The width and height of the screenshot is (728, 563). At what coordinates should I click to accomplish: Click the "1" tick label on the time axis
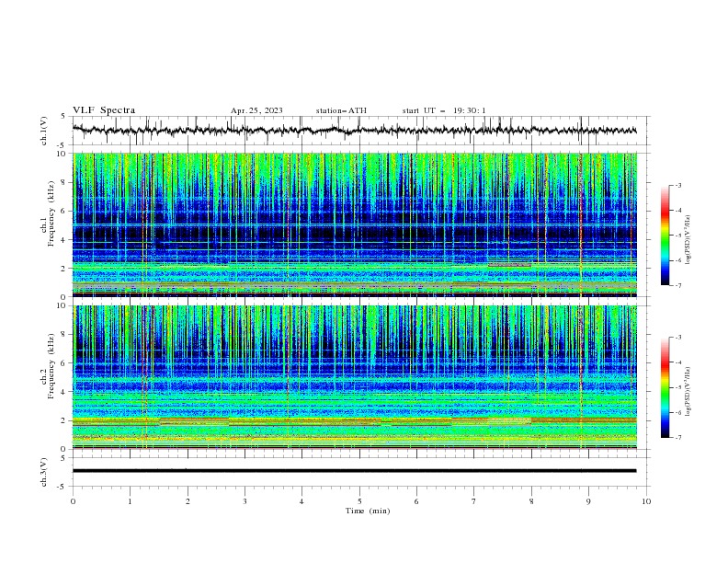[x=130, y=501]
